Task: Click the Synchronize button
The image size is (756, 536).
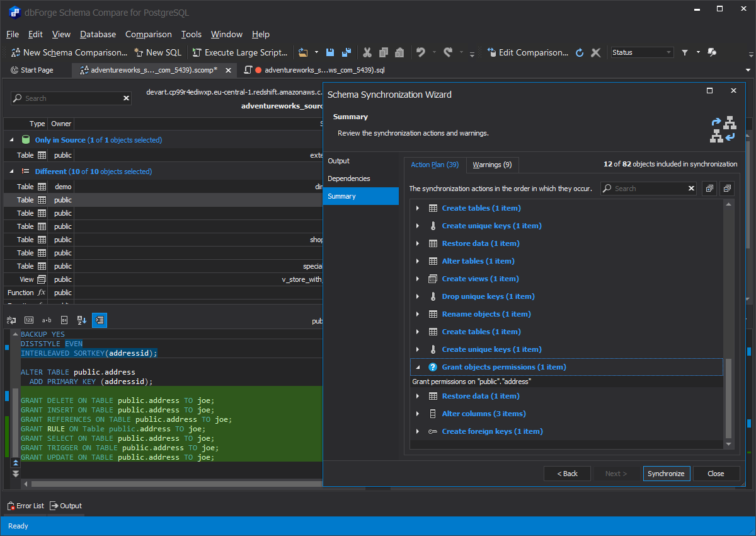Action: pos(667,474)
